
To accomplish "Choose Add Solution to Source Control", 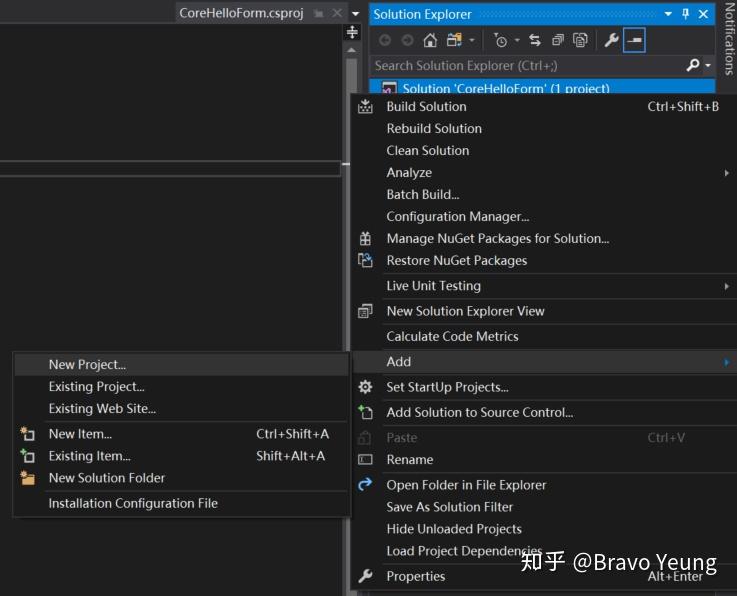I will click(x=544, y=413).
